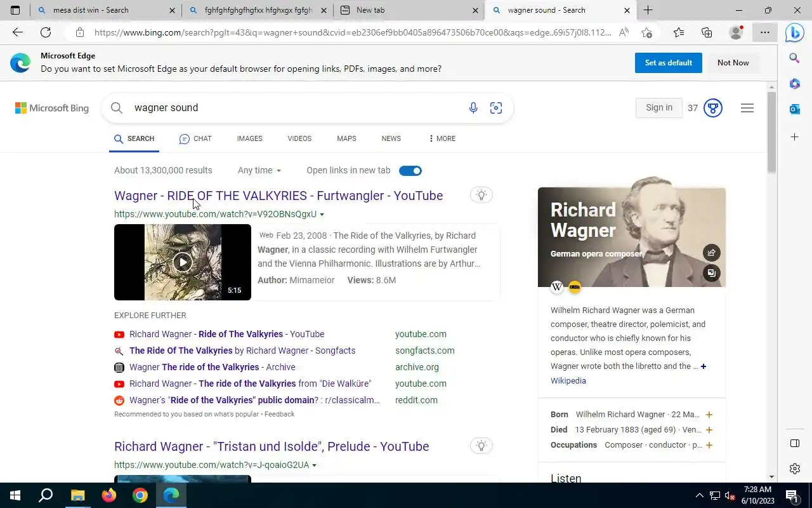Expand the Died details row
Viewport: 812px width, 508px height.
[709, 430]
